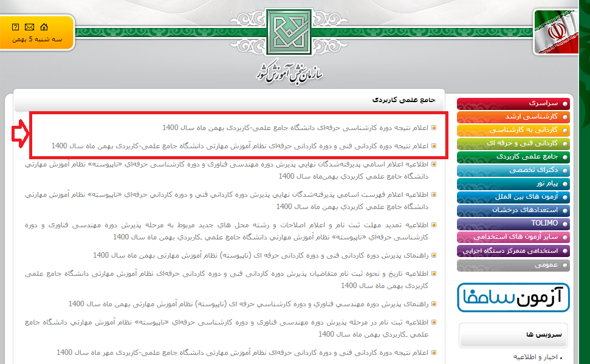The image size is (590, 364).
Task: Open اطلاعیه اعلام اسامی پذیرفته‌شدگان نهایی link
Action: (227, 170)
